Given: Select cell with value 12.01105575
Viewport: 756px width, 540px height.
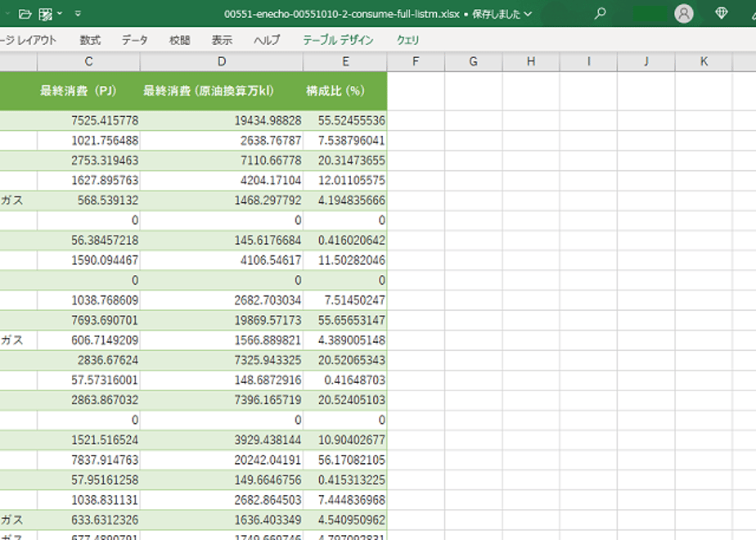Looking at the screenshot, I should point(345,180).
